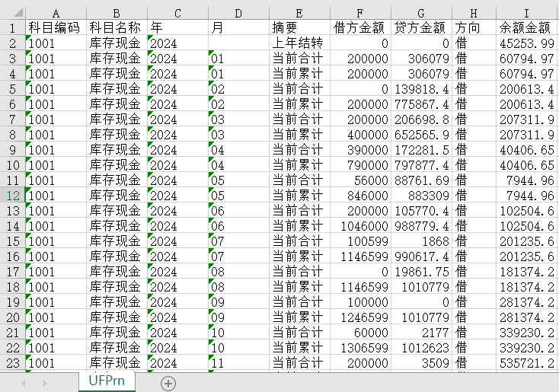Select credit cell 2177
This screenshot has height=392, width=559.
(x=422, y=333)
